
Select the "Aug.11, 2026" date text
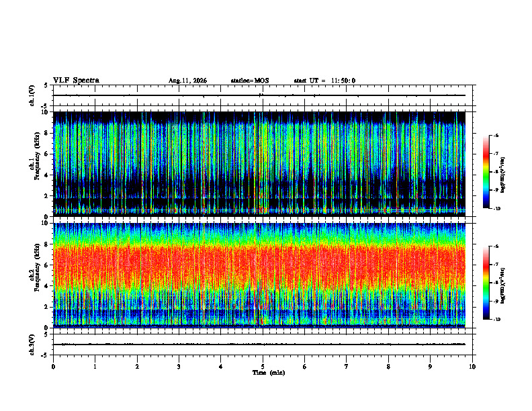pyautogui.click(x=187, y=81)
